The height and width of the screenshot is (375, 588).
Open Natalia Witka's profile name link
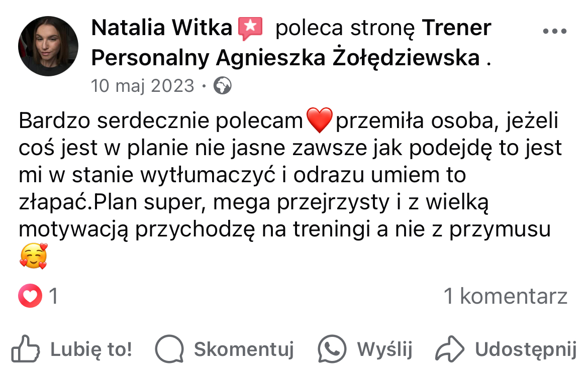pyautogui.click(x=162, y=28)
